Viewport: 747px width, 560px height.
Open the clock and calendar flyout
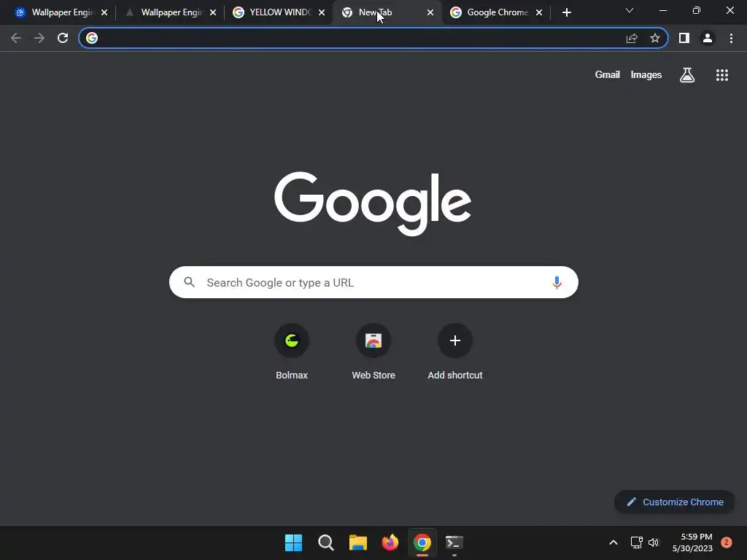click(692, 542)
